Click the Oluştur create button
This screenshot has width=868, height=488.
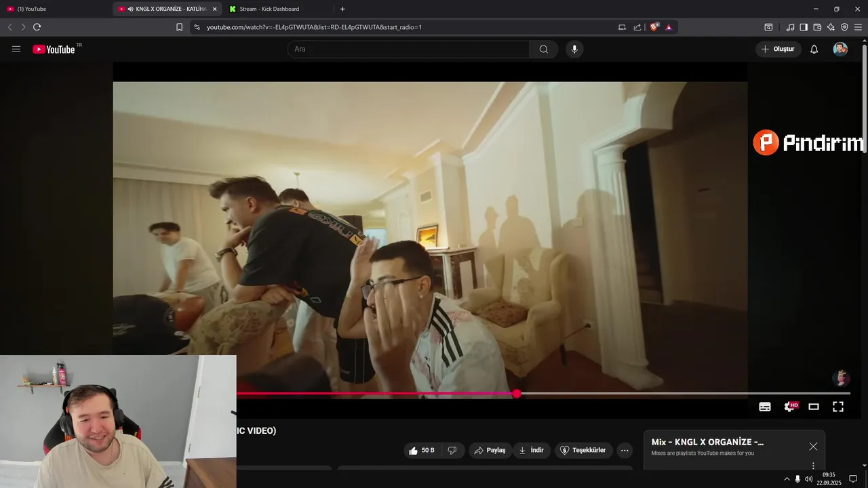pos(778,49)
